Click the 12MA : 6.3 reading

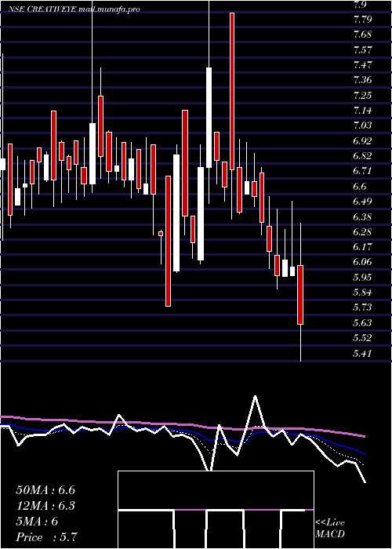click(x=45, y=506)
